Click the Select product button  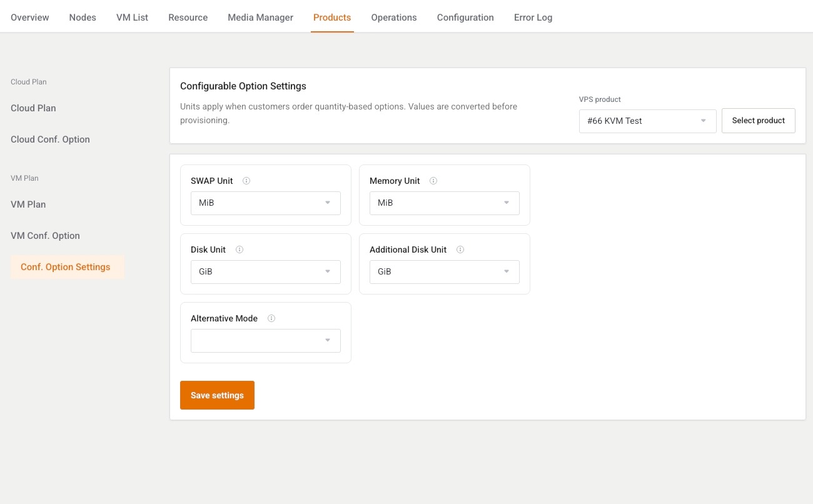(x=759, y=121)
